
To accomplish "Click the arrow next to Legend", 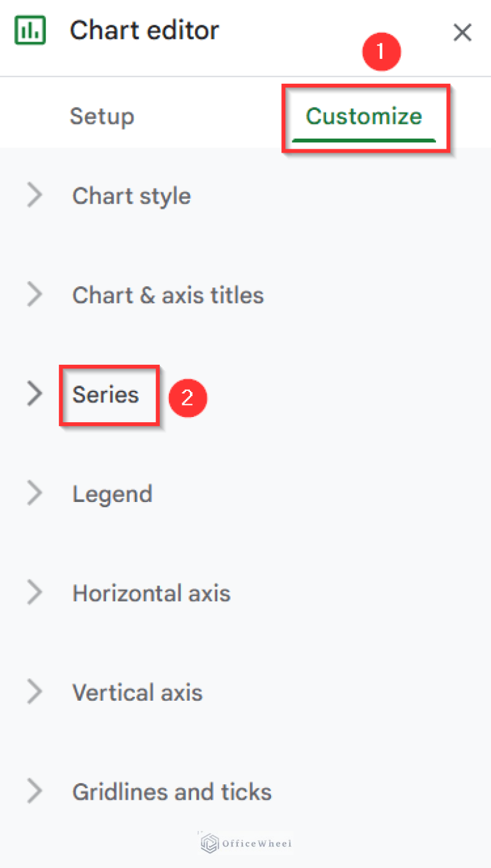I will pos(35,494).
